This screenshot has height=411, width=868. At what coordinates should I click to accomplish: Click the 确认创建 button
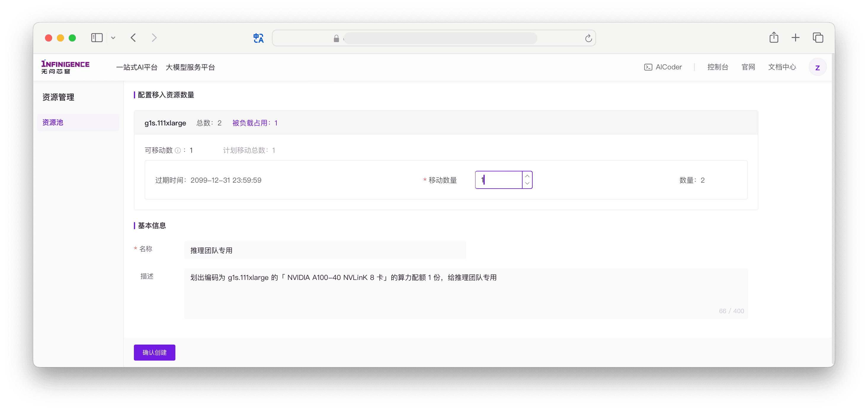click(x=154, y=352)
